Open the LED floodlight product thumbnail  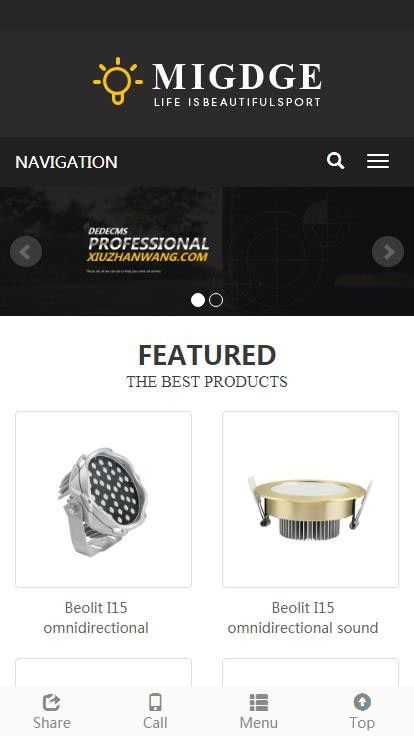[x=103, y=499]
